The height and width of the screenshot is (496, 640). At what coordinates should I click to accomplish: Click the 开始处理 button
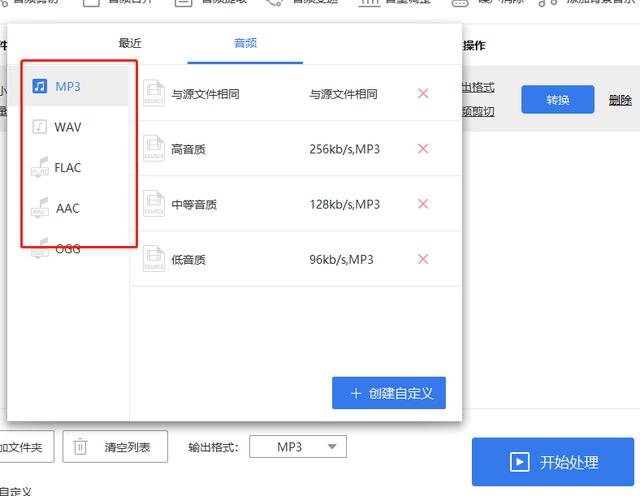click(x=553, y=462)
